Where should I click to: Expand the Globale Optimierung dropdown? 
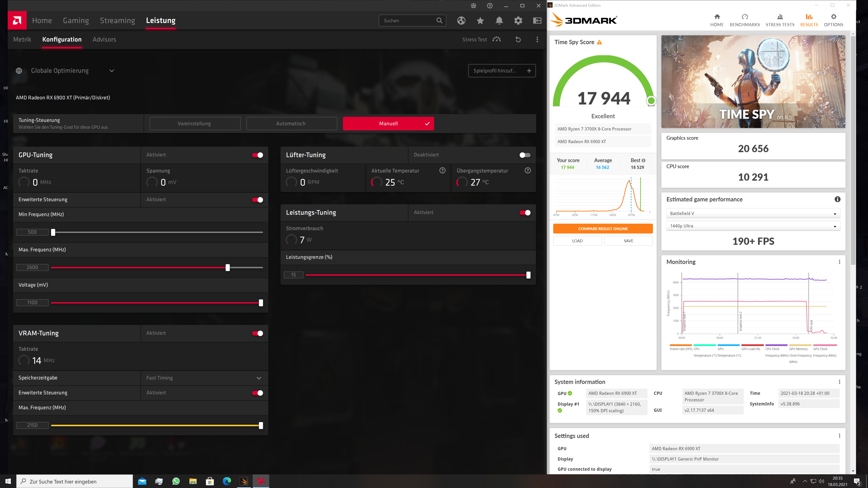click(111, 71)
